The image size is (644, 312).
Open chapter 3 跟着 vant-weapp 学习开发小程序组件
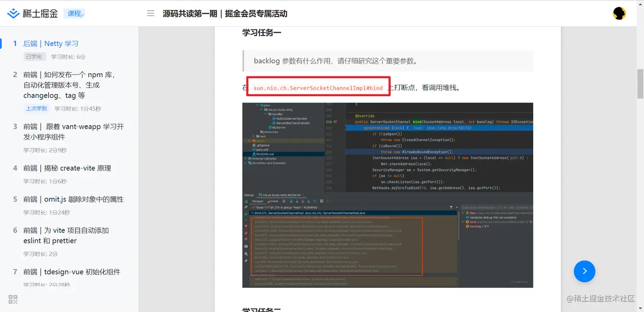74,132
